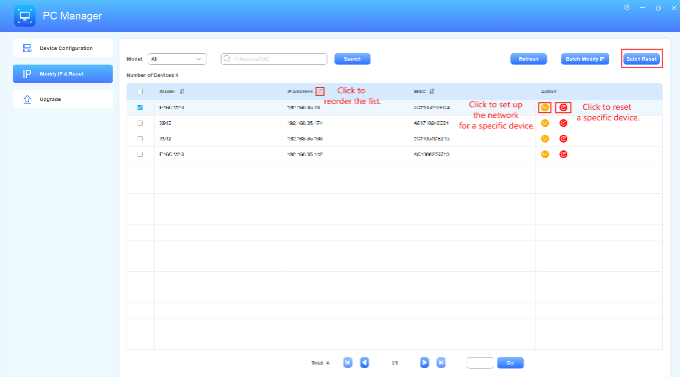
Task: Jump to the last page of results
Action: pos(441,363)
